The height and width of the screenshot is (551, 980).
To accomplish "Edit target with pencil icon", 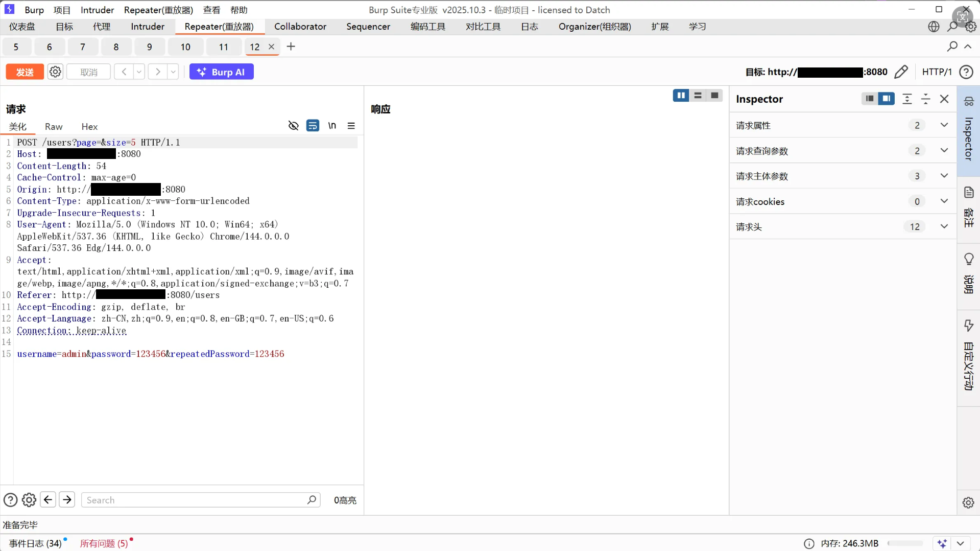I will [x=901, y=72].
